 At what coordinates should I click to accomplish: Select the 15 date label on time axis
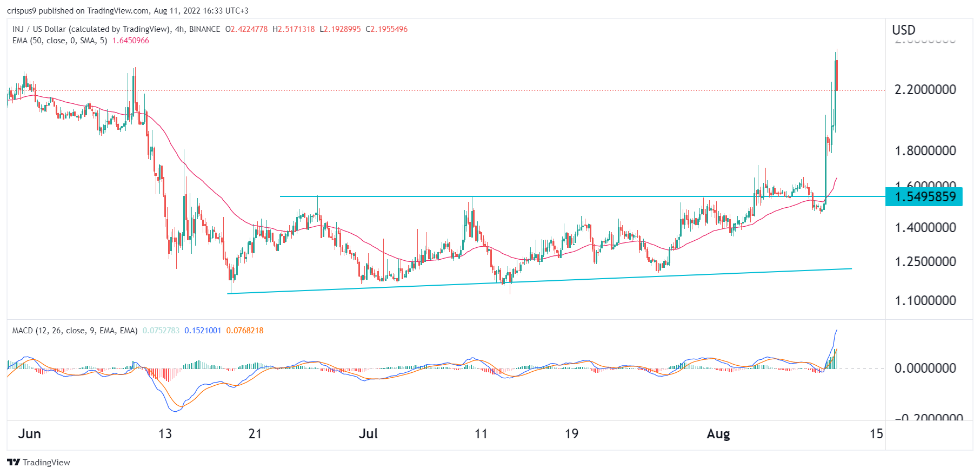(876, 433)
